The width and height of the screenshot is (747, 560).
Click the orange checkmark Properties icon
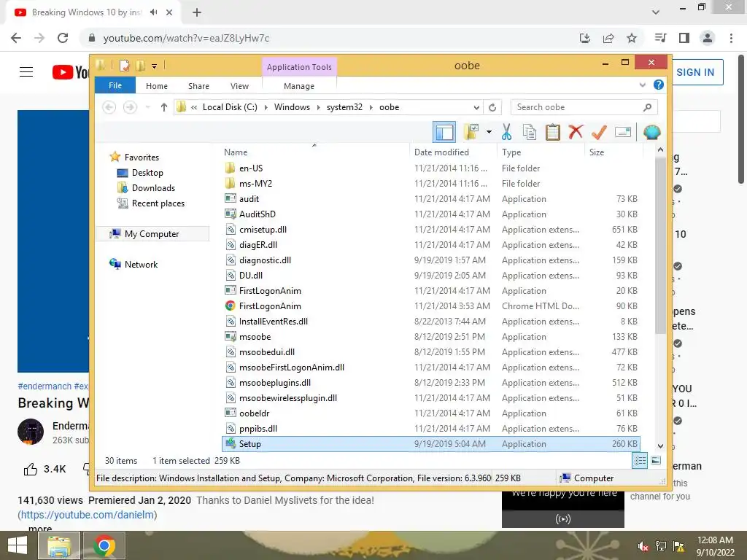pos(599,132)
